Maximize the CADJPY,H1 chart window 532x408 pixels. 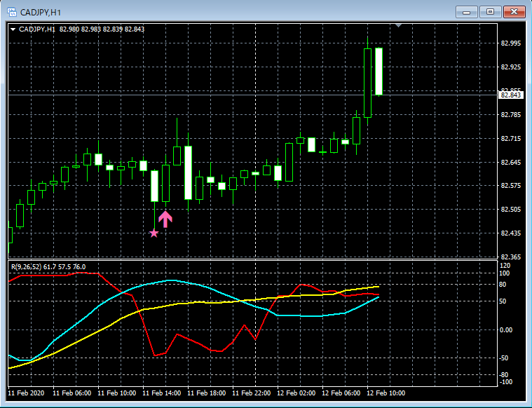490,12
